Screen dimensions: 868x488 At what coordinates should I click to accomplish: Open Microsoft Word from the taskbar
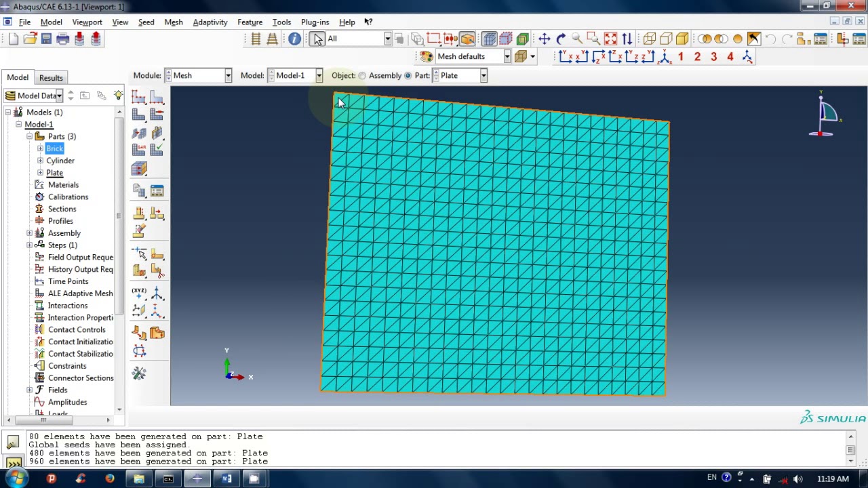coord(226,479)
